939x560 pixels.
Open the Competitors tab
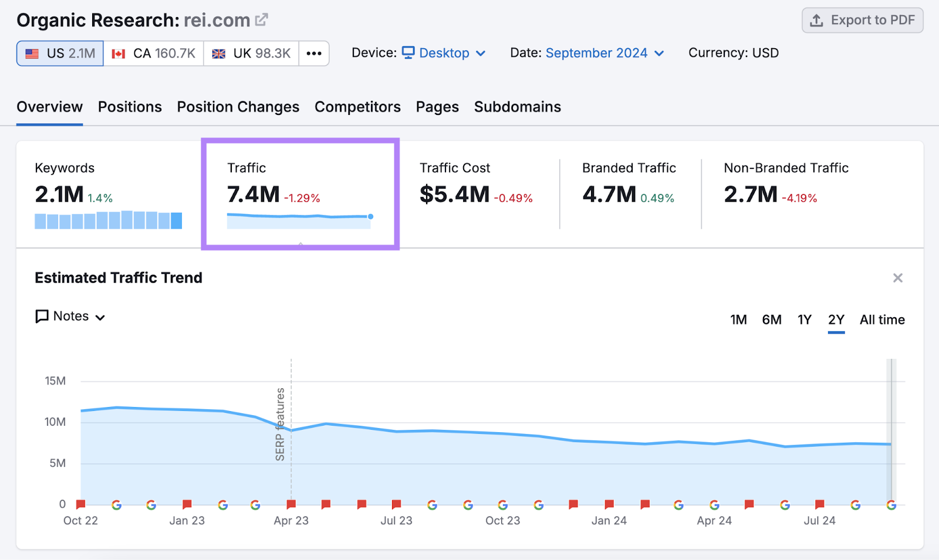tap(357, 107)
